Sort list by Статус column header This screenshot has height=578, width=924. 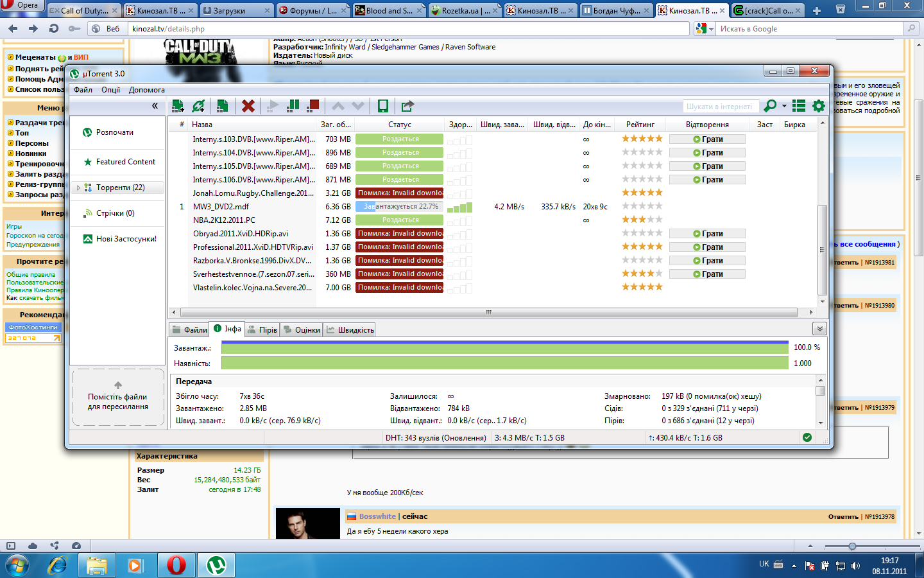(399, 125)
